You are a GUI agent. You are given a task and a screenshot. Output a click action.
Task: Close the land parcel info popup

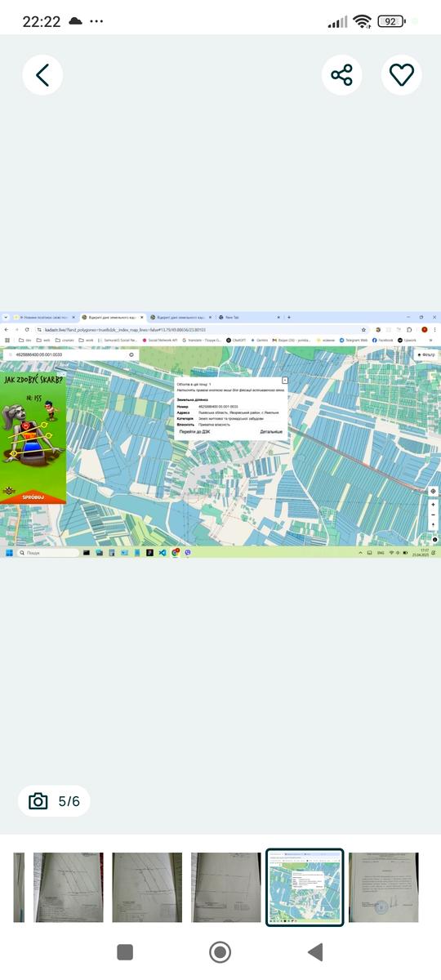pyautogui.click(x=284, y=381)
